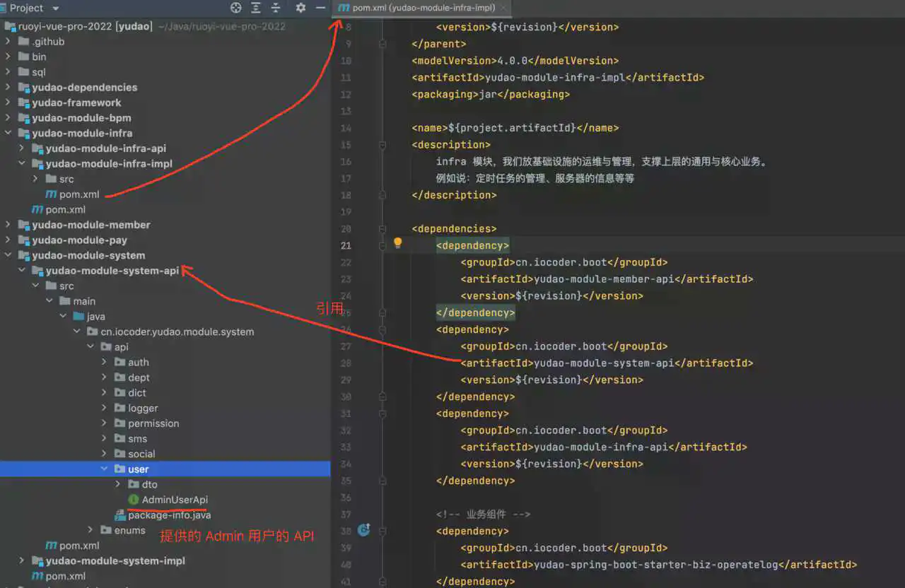Collapse the yudao-module-system node

point(8,256)
